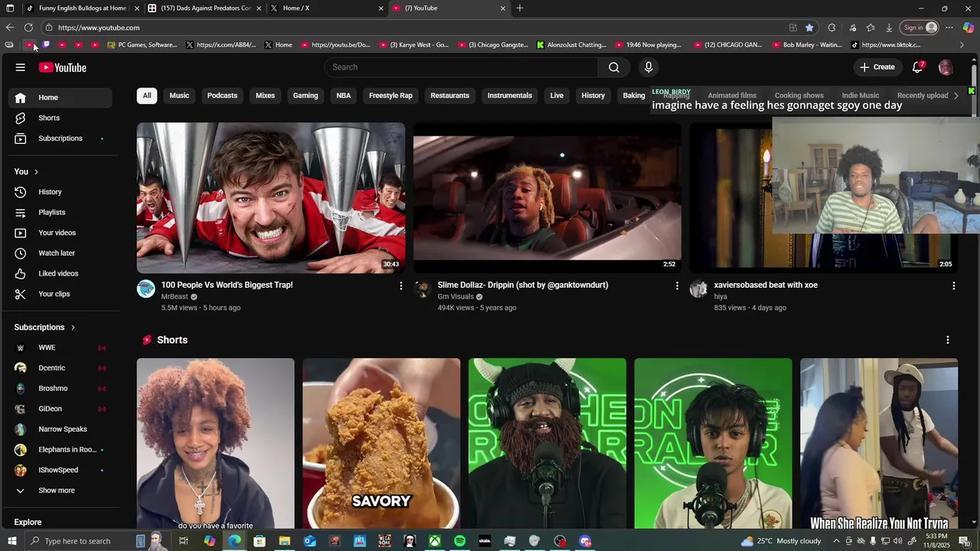Click the search magnifier button
The height and width of the screenshot is (551, 980).
[614, 67]
